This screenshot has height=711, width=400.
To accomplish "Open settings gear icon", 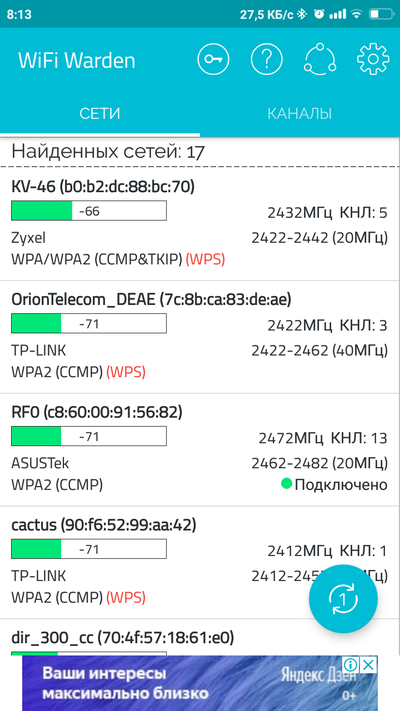I will tap(373, 59).
